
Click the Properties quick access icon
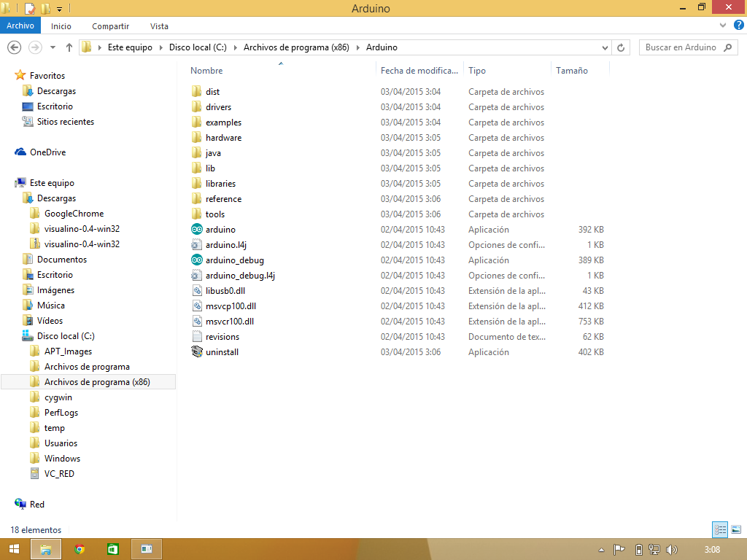(x=29, y=8)
